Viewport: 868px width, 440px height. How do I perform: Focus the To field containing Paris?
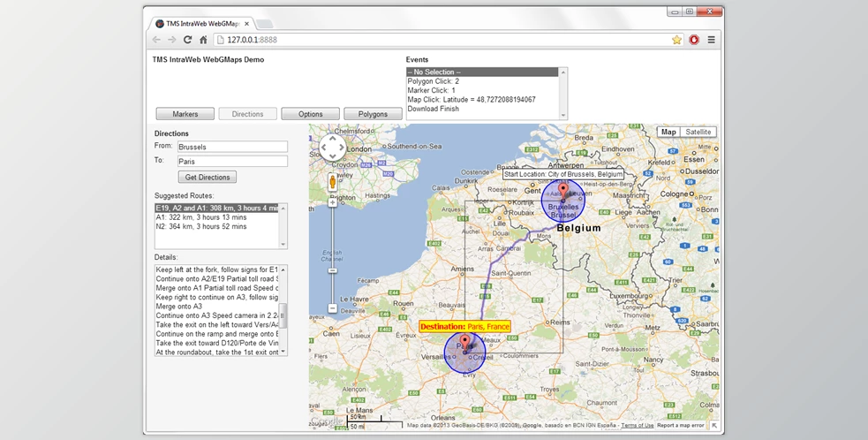[x=232, y=162]
